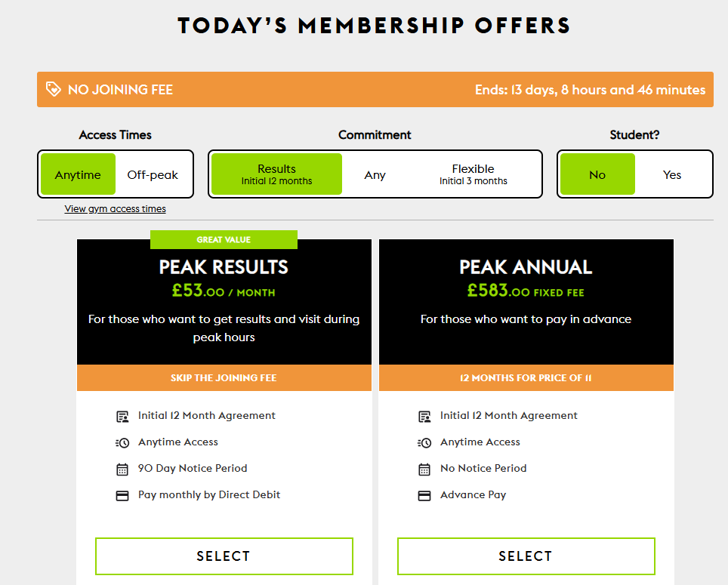This screenshot has width=728, height=585.
Task: Open the View gym access times link
Action: coord(115,208)
